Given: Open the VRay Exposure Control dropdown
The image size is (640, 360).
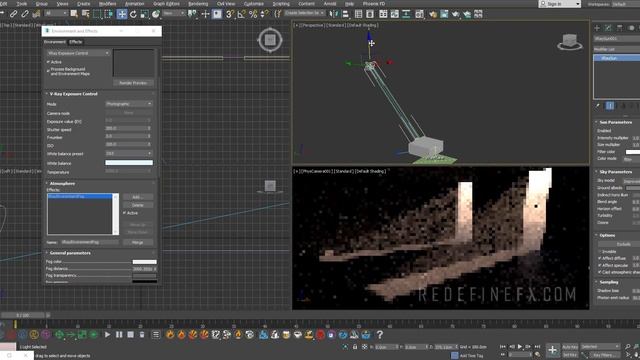Looking at the screenshot, I should coord(78,53).
